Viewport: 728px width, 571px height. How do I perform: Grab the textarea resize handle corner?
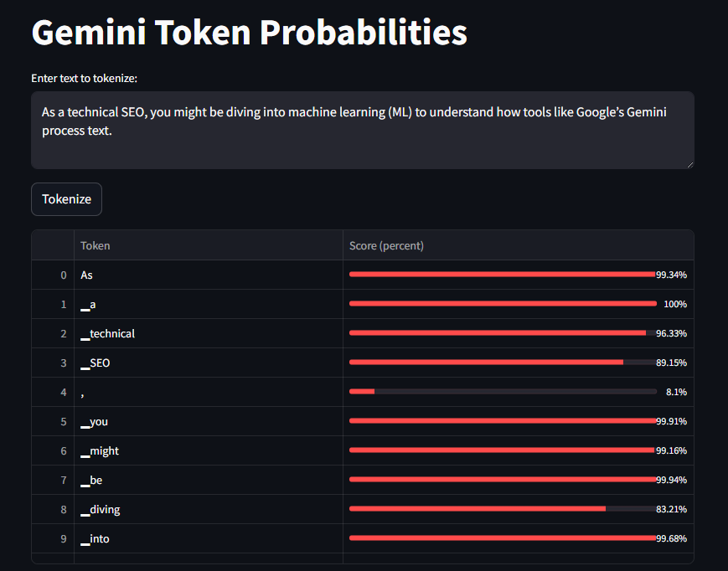pos(690,165)
